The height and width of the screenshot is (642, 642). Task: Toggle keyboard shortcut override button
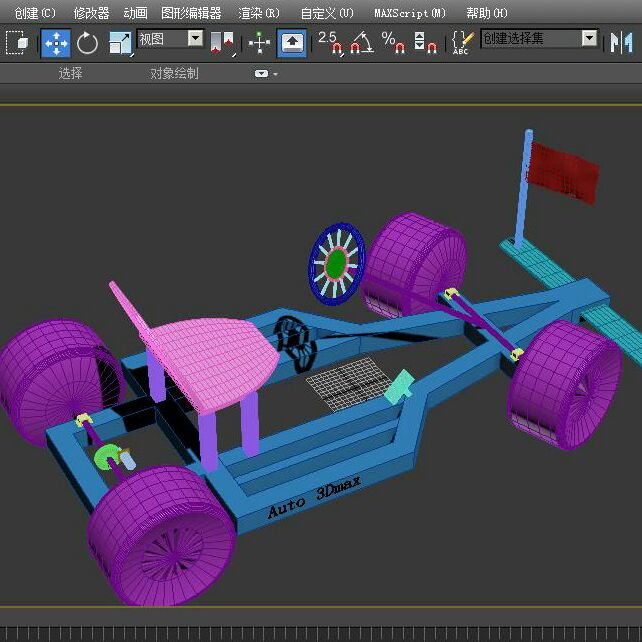point(292,43)
